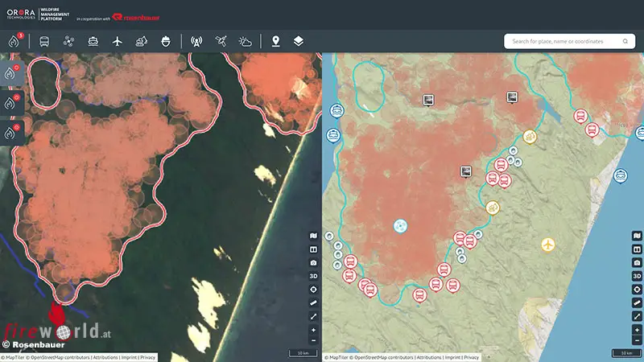Open the location pin marker menu
The width and height of the screenshot is (644, 362).
click(276, 41)
